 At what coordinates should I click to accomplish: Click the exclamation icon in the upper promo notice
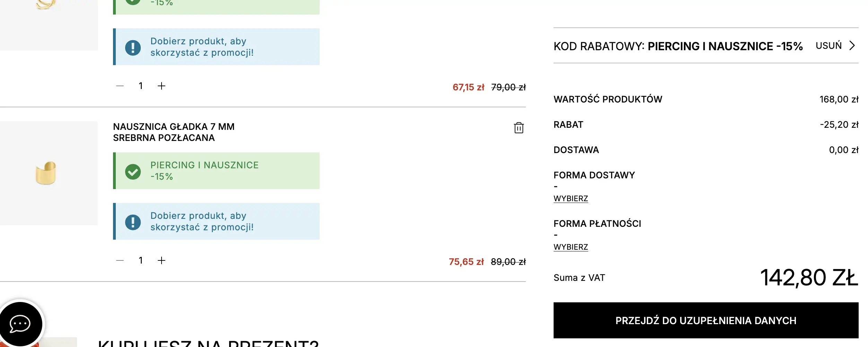tap(133, 47)
